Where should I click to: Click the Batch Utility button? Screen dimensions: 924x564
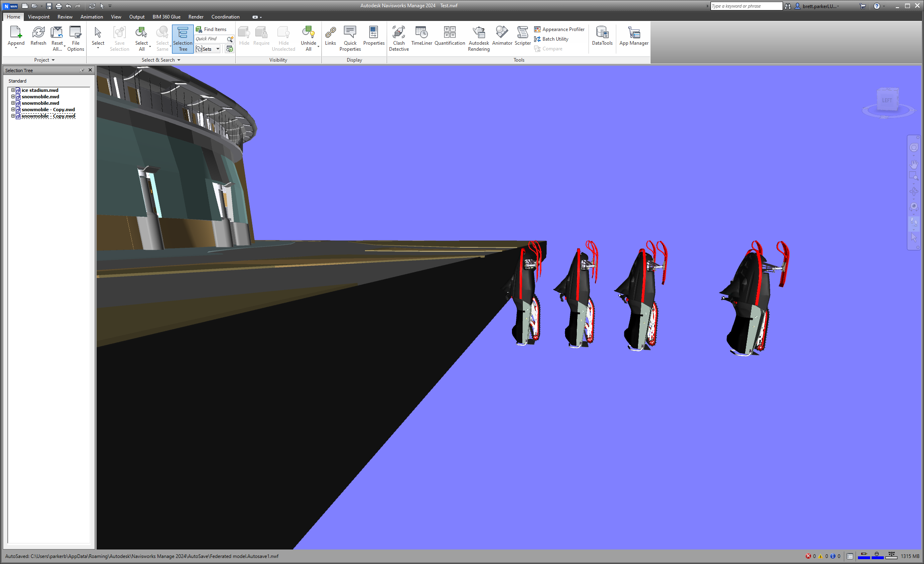(551, 39)
